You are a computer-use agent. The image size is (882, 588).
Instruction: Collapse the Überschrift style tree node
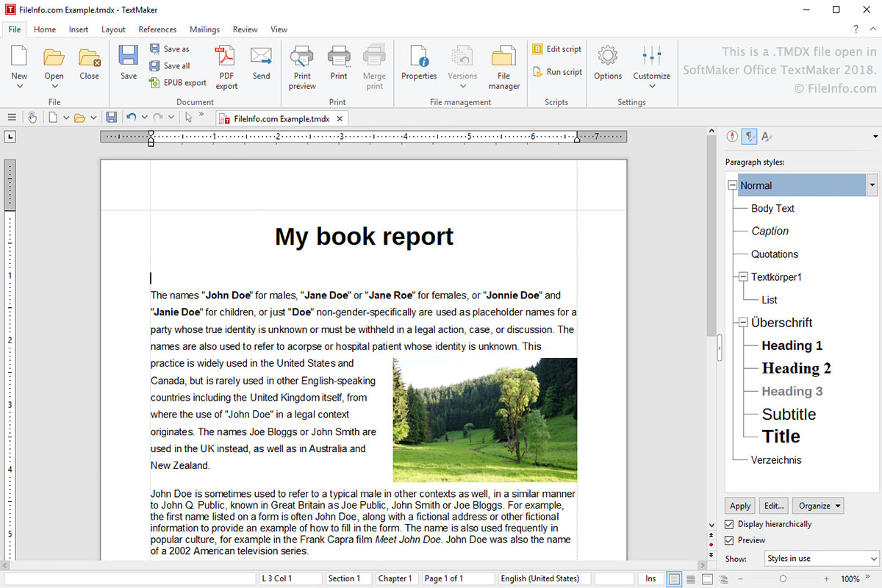744,323
